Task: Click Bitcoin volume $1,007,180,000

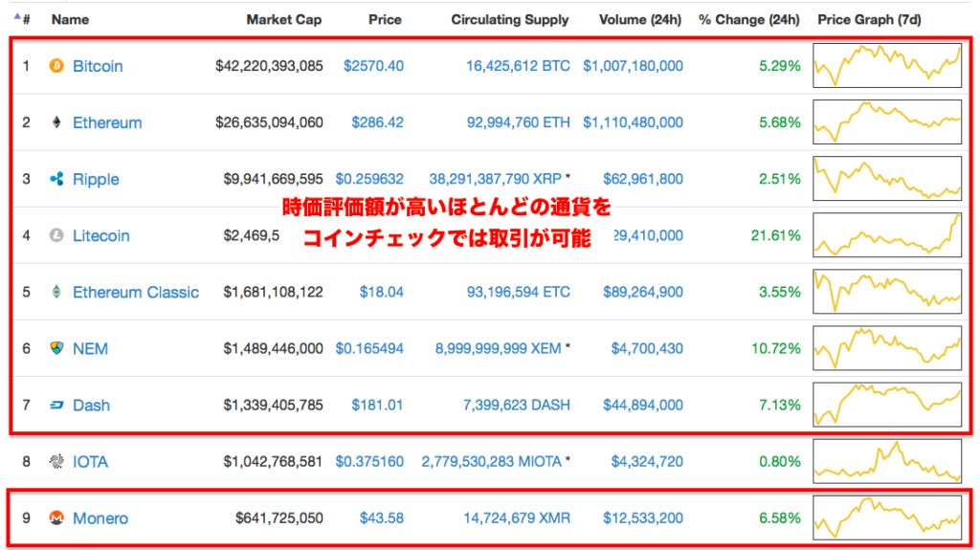Action: (633, 66)
